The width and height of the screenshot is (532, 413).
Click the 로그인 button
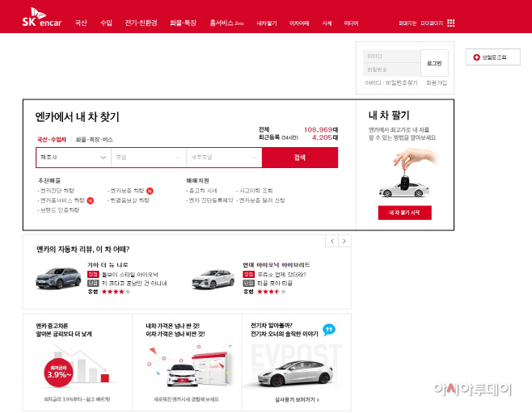[x=434, y=63]
